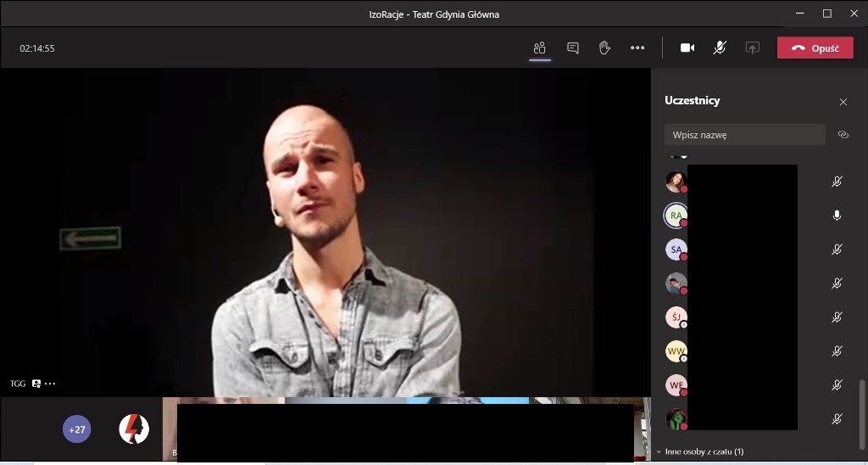This screenshot has height=465, width=868.
Task: Open TGG video options ellipsis
Action: click(50, 384)
